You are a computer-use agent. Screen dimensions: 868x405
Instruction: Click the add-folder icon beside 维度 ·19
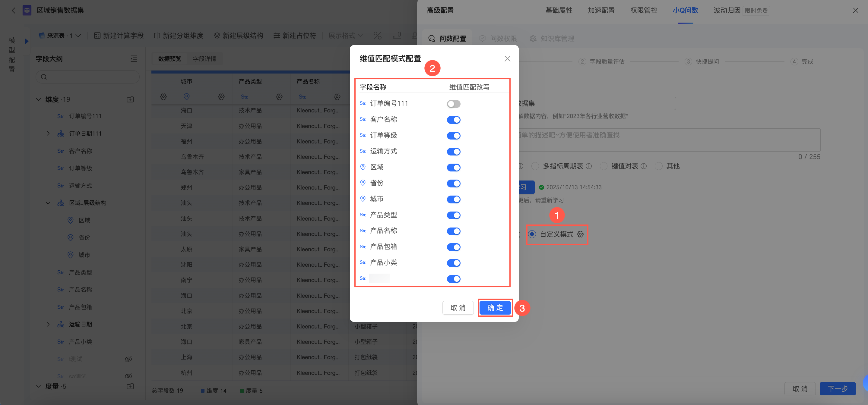coord(130,100)
